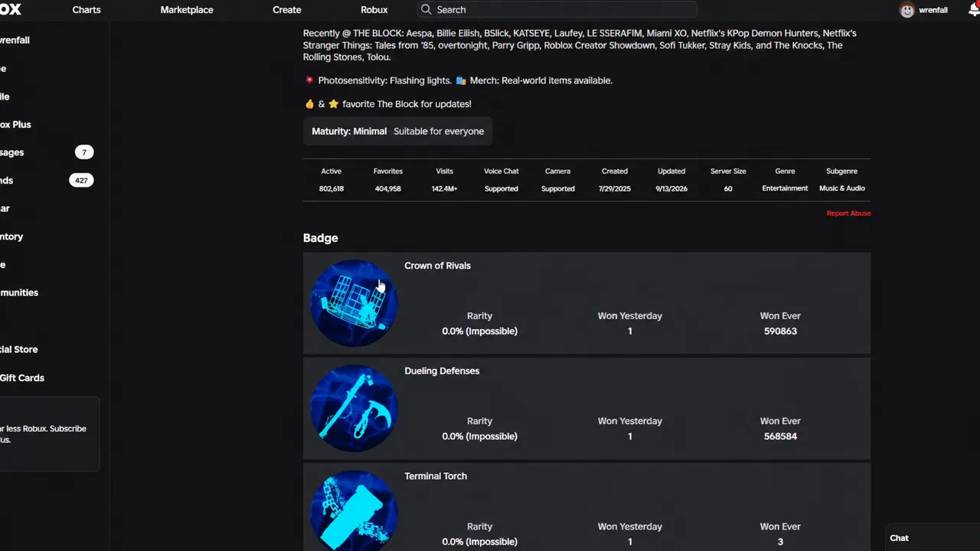Click the Roblox logo in the top bar

[x=11, y=9]
